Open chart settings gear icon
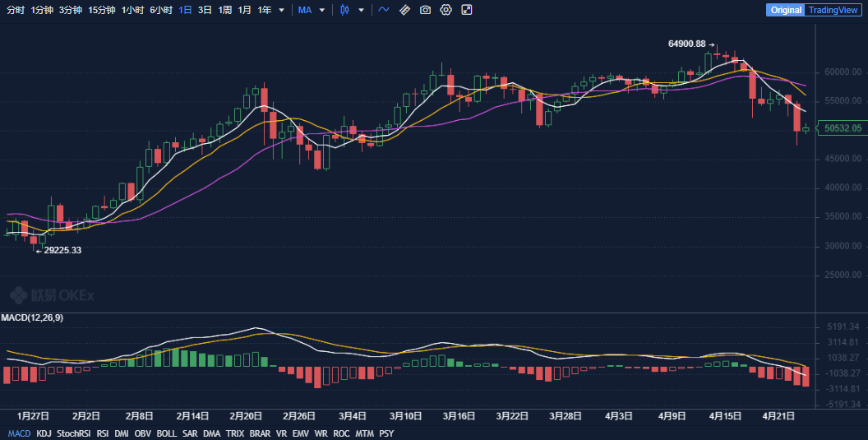 point(446,10)
